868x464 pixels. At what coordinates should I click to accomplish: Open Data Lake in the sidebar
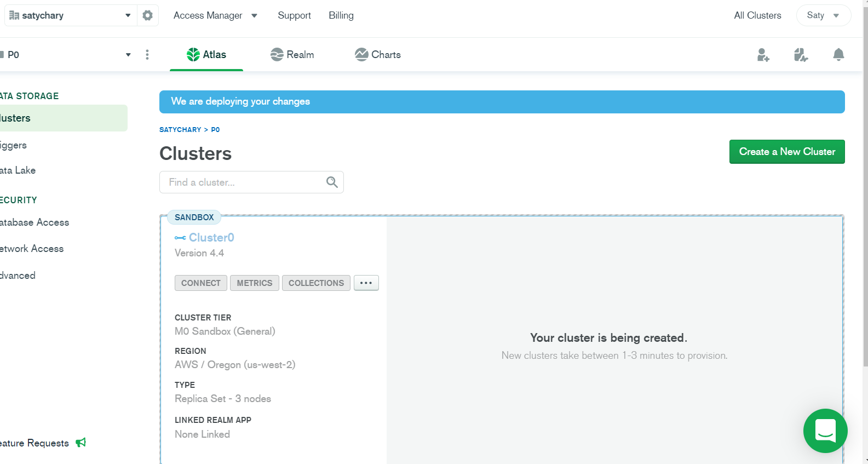tap(18, 170)
